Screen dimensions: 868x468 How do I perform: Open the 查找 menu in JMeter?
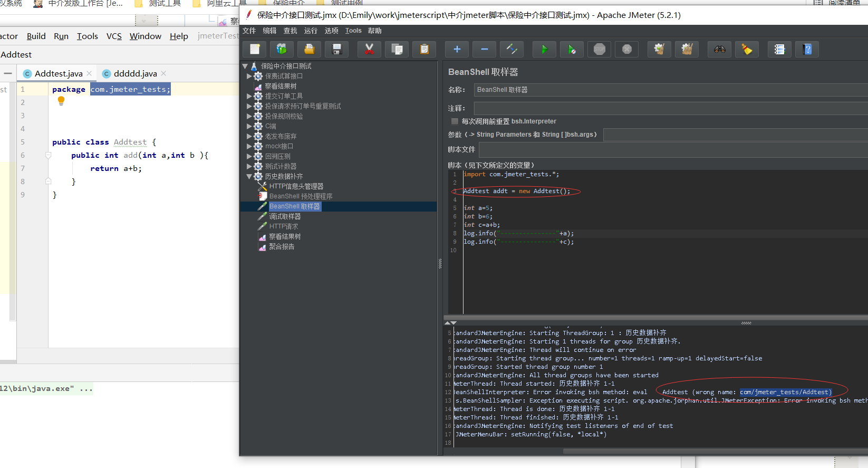coord(290,31)
